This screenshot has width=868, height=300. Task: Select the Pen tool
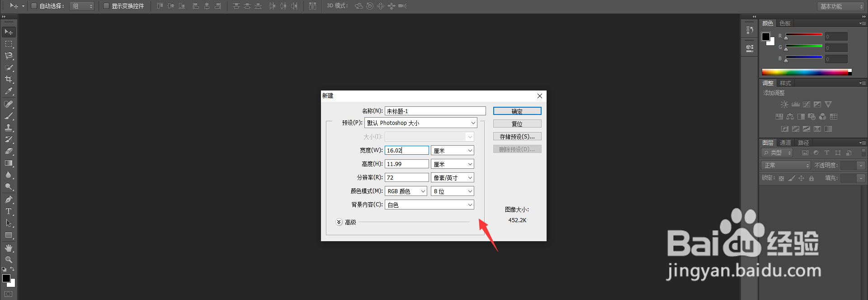(9, 200)
